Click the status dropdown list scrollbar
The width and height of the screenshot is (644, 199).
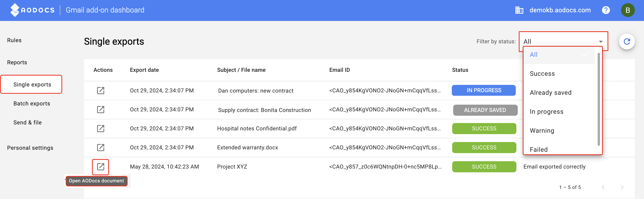click(598, 99)
